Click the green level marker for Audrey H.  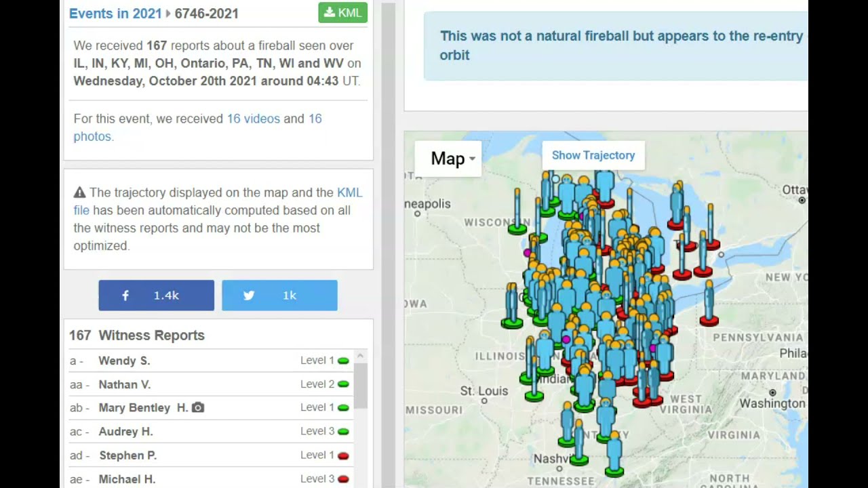(343, 431)
